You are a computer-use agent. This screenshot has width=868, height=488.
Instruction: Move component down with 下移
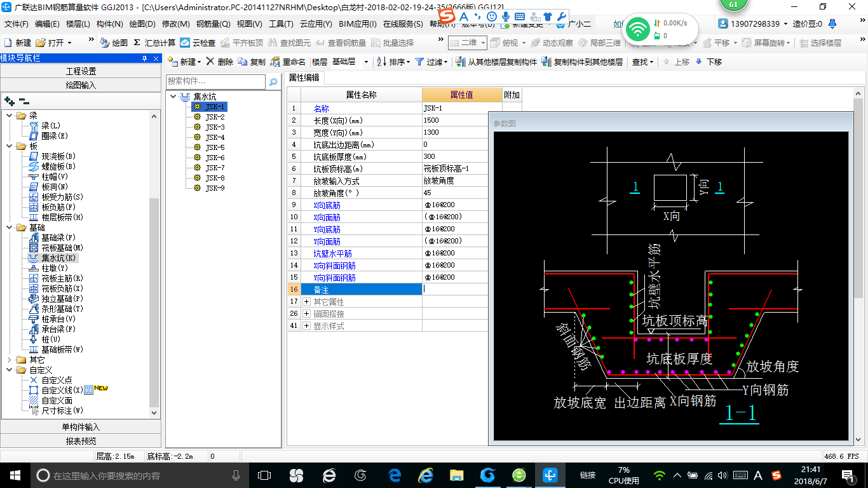tap(709, 62)
